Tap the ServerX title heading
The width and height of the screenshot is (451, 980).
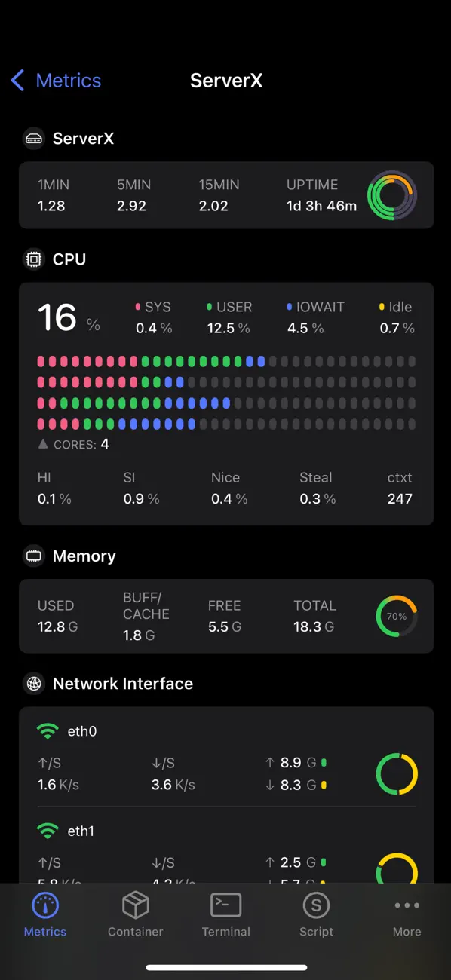coord(226,81)
